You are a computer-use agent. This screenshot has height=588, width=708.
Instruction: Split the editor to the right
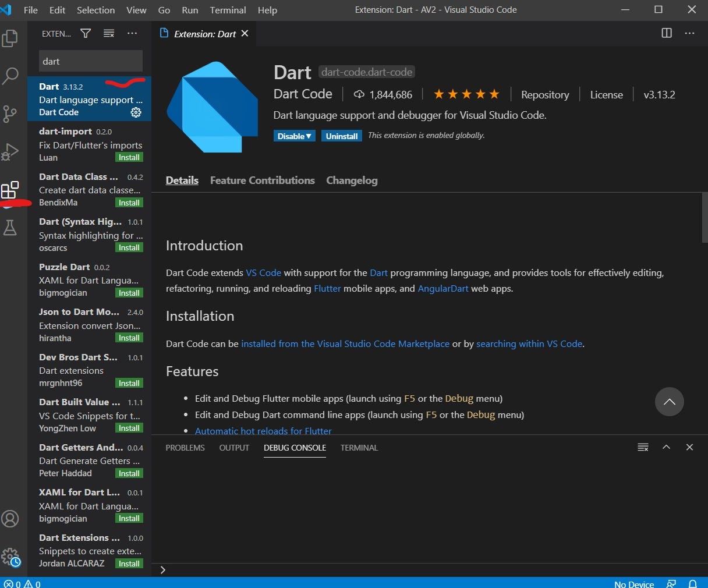(x=667, y=33)
